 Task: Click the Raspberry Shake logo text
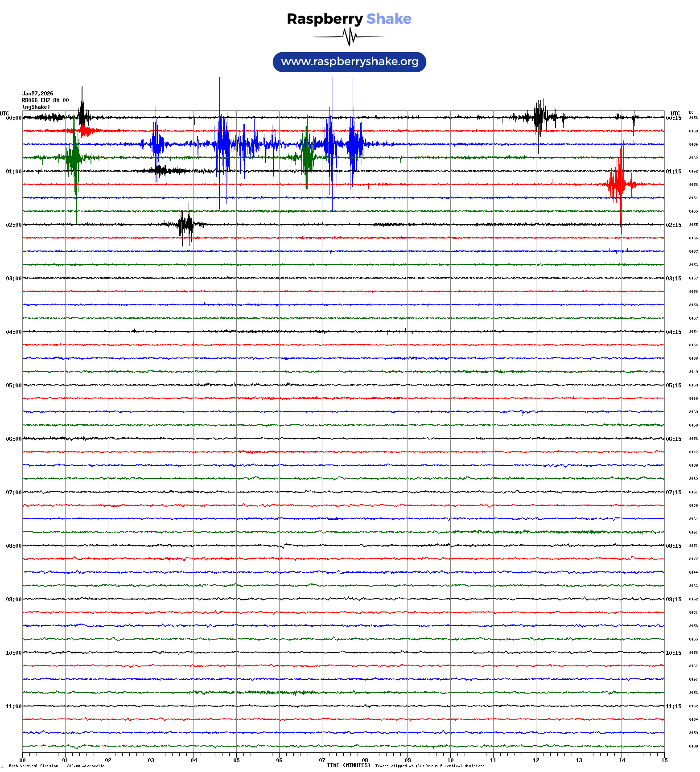349,19
